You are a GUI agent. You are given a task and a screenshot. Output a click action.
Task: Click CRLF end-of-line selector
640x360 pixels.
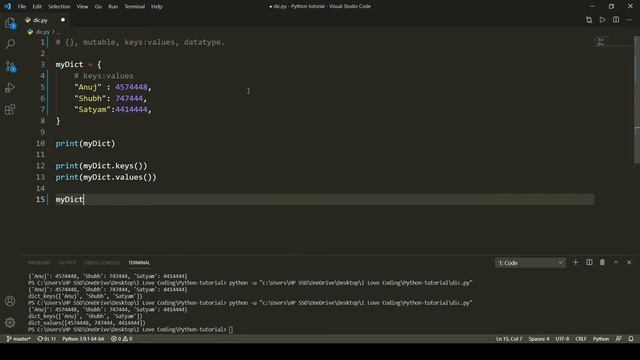coord(581,339)
